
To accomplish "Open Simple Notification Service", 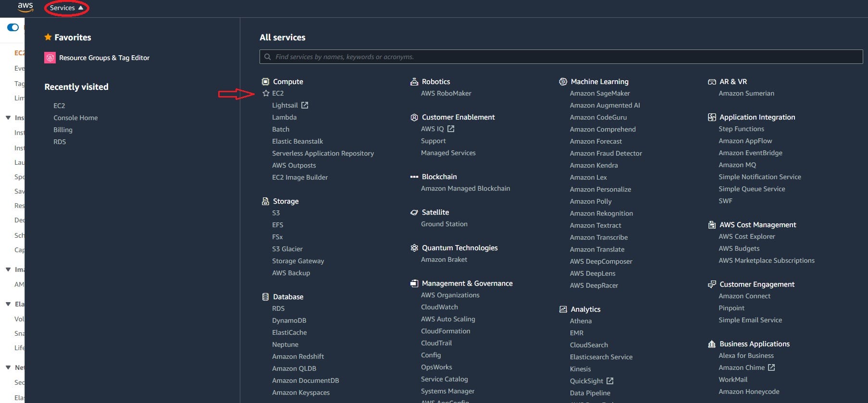I will click(760, 177).
